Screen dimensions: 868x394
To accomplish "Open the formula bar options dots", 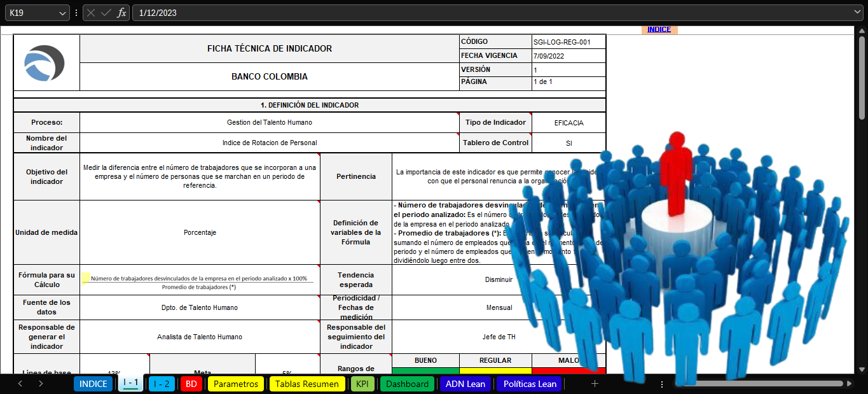I will point(76,13).
